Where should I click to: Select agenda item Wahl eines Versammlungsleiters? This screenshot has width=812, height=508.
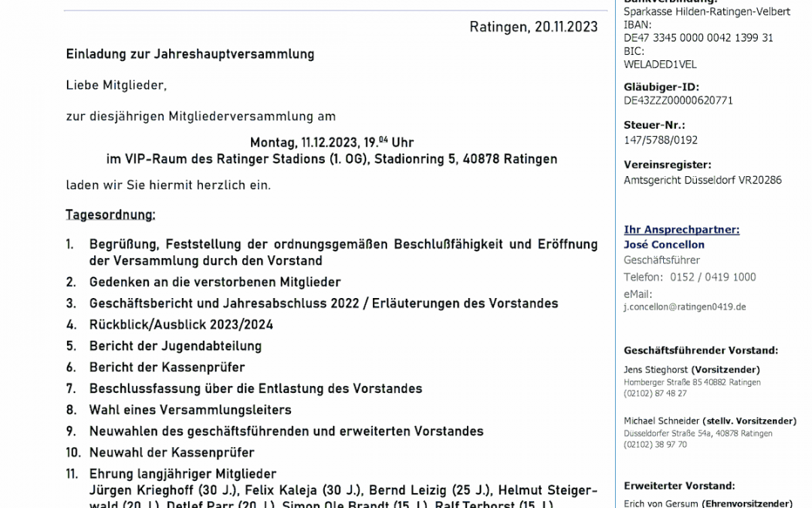[194, 409]
